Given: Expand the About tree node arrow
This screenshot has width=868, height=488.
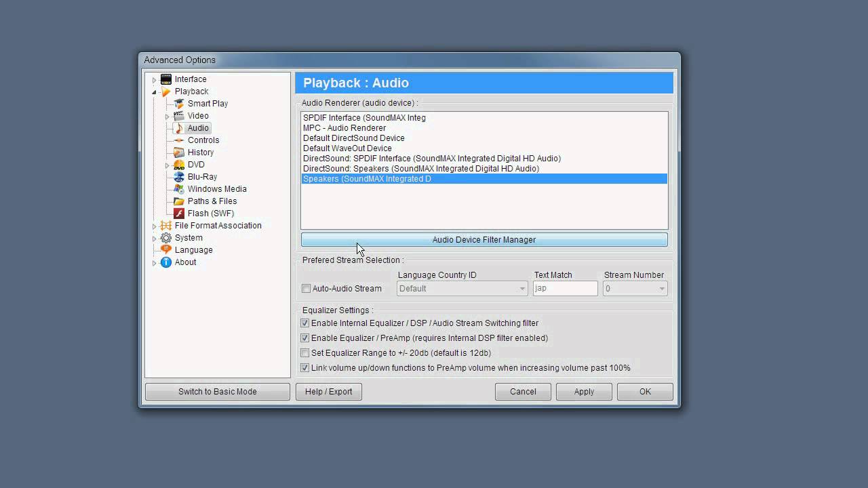Looking at the screenshot, I should (x=154, y=263).
